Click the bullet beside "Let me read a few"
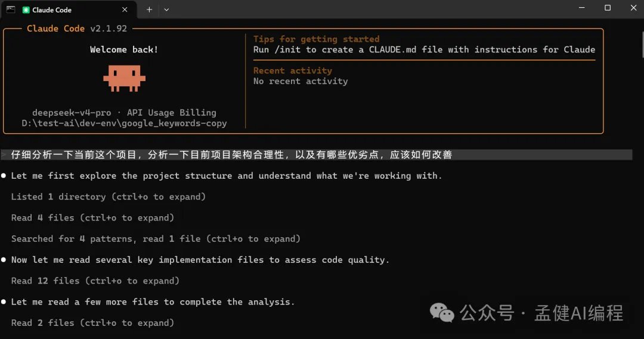 [x=4, y=302]
